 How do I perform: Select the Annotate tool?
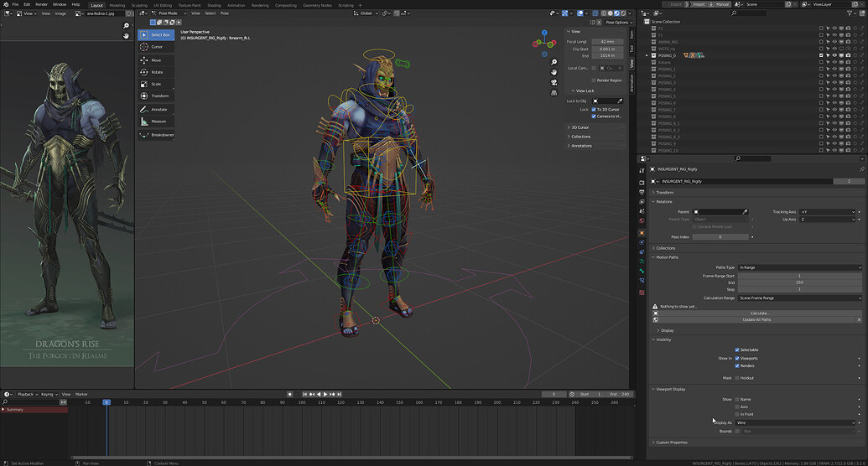click(156, 110)
